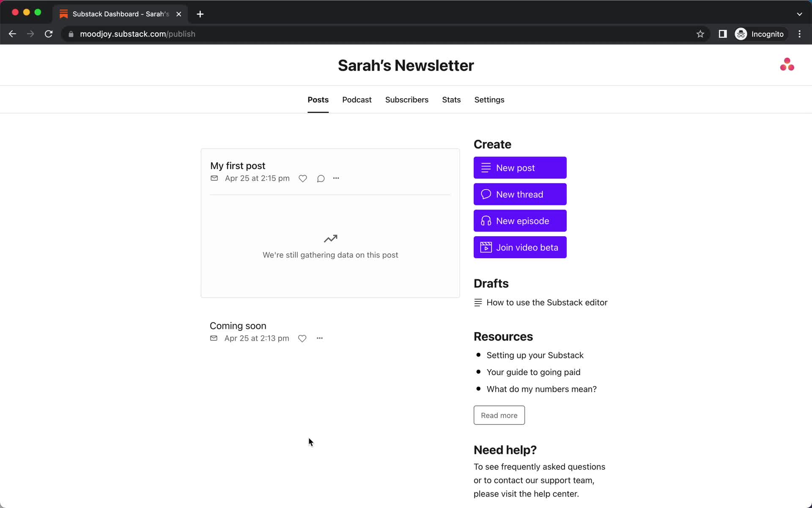The image size is (812, 508).
Task: Open What do my numbers mean? link
Action: pyautogui.click(x=541, y=389)
